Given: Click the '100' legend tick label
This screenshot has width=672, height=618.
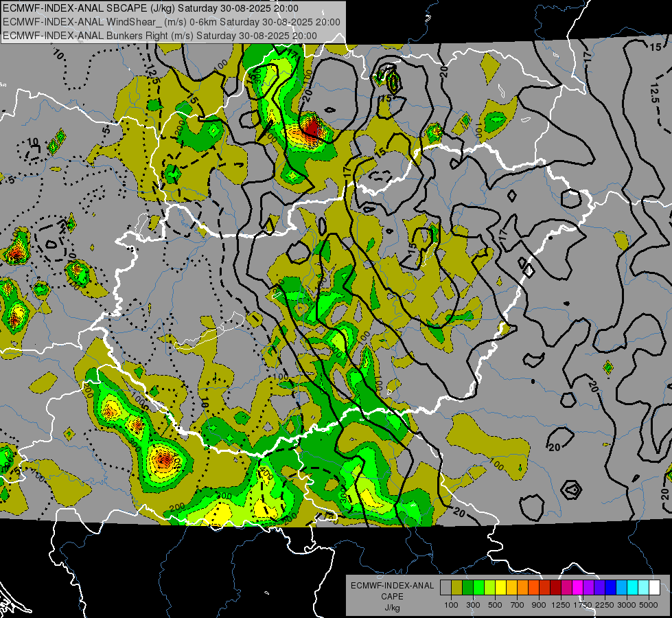Looking at the screenshot, I should click(451, 605).
